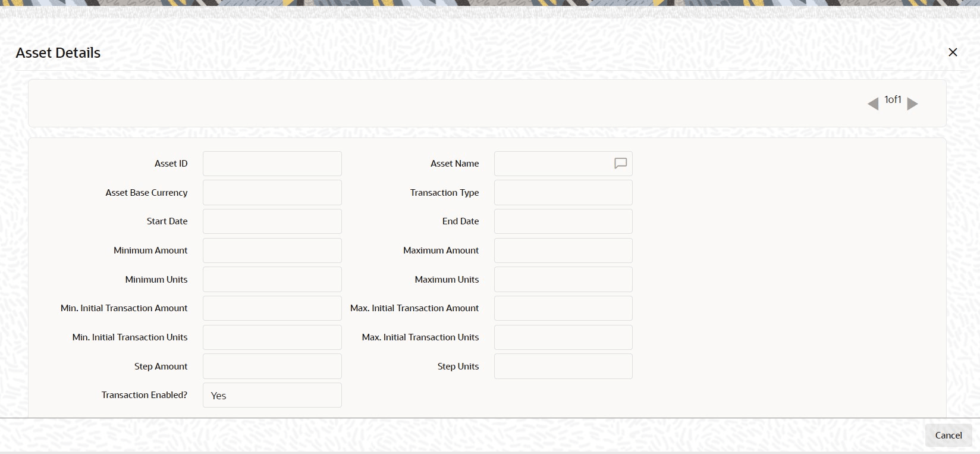The height and width of the screenshot is (454, 980).
Task: Focus the Min. Initial Transaction Units field
Action: [x=272, y=337]
